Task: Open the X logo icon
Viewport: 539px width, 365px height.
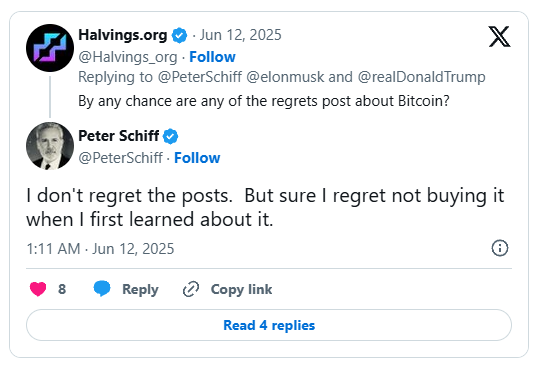Action: (499, 36)
